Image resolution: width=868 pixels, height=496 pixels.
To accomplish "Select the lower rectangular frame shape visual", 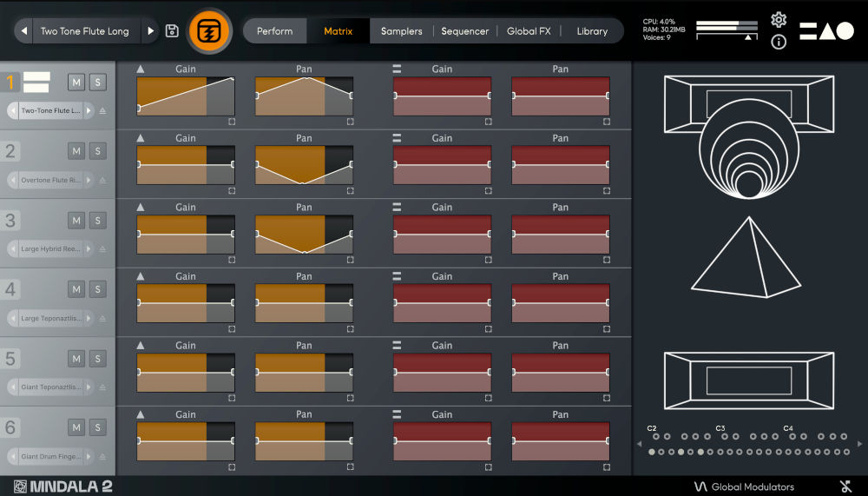I will [749, 380].
